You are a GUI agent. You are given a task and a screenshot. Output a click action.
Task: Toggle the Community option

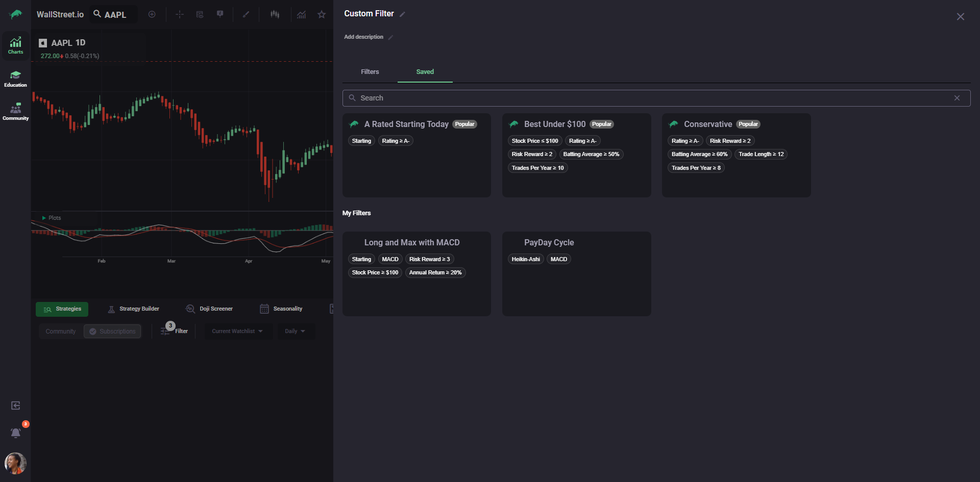coord(60,332)
